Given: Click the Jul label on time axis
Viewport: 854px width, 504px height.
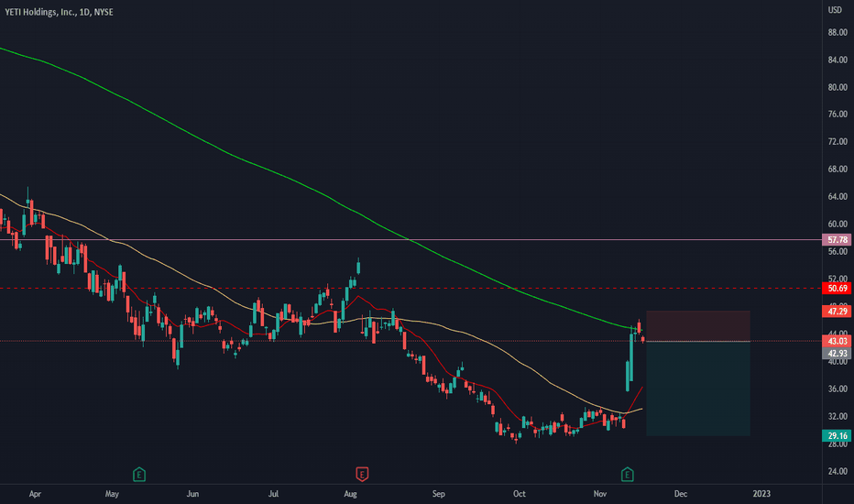Looking at the screenshot, I should point(273,494).
